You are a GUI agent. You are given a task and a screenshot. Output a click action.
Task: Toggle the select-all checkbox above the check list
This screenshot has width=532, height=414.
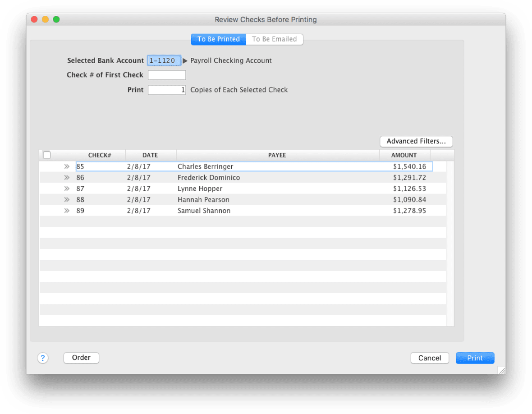pos(47,155)
